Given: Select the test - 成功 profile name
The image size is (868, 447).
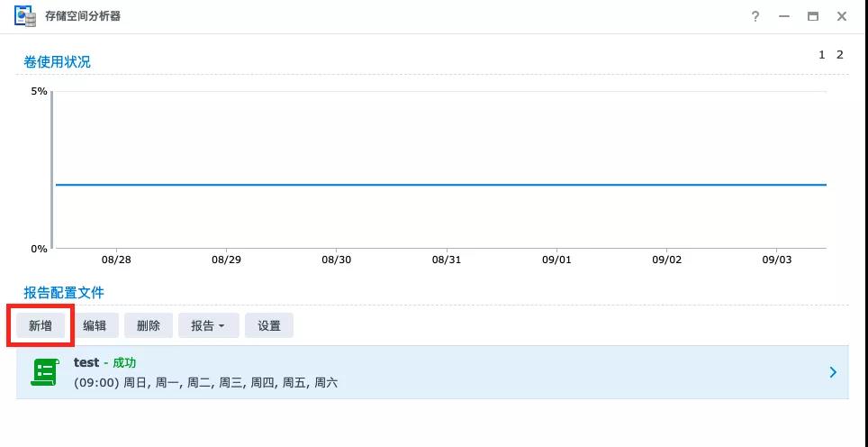Looking at the screenshot, I should pos(104,362).
